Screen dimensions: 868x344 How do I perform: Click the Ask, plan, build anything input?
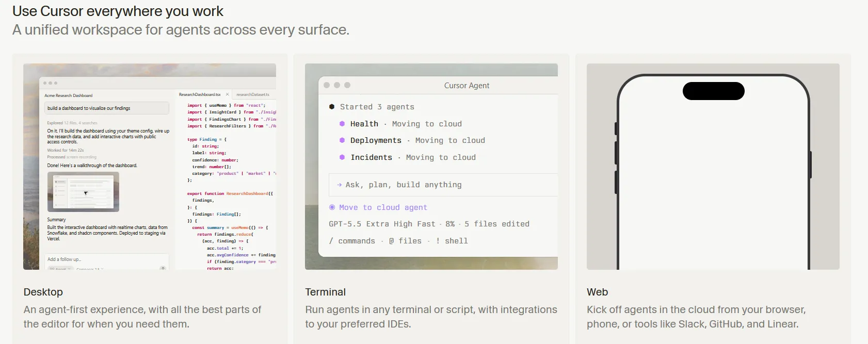click(443, 185)
